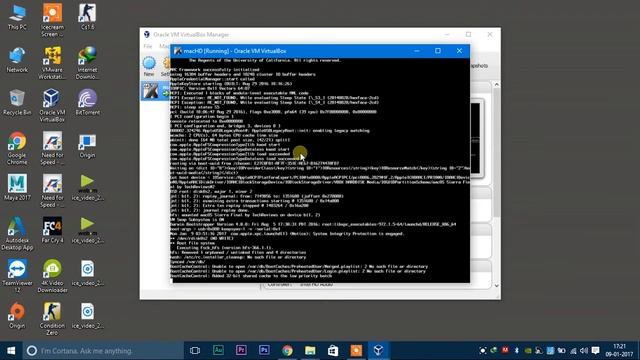Open network status in system tray
Screen dimensions: 640x360
coord(573,351)
